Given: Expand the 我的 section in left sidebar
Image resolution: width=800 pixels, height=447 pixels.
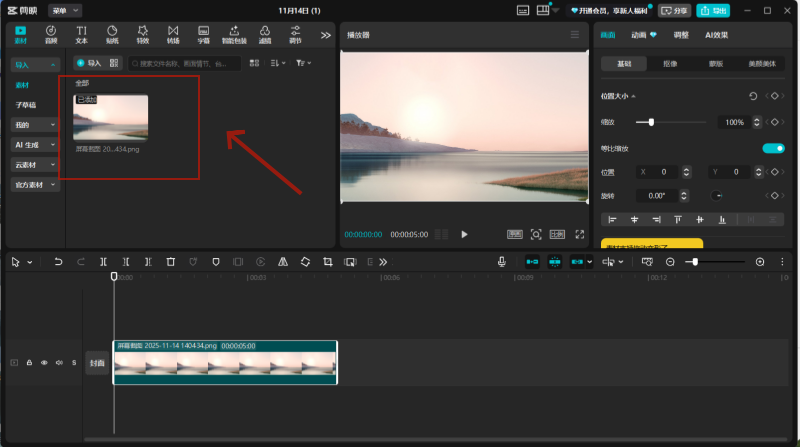Looking at the screenshot, I should point(35,125).
